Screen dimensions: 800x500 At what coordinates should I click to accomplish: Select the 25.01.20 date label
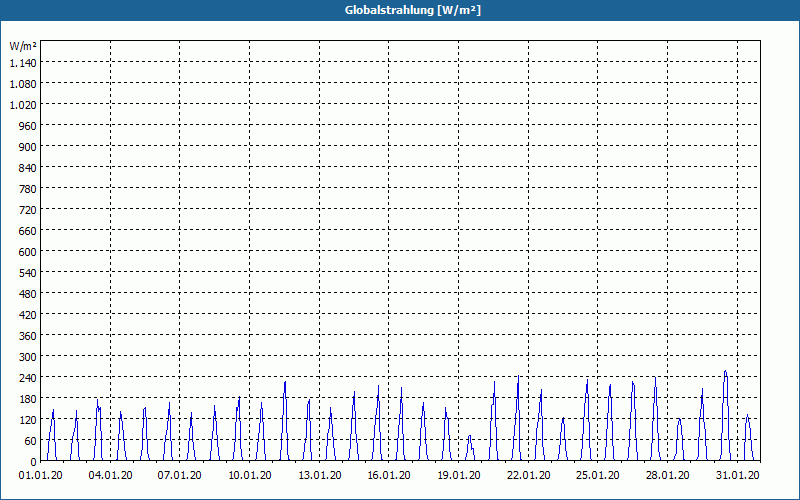(x=597, y=476)
